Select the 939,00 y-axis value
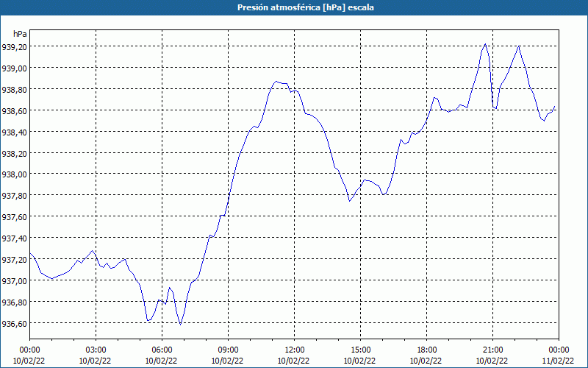The image size is (588, 368). pos(14,68)
